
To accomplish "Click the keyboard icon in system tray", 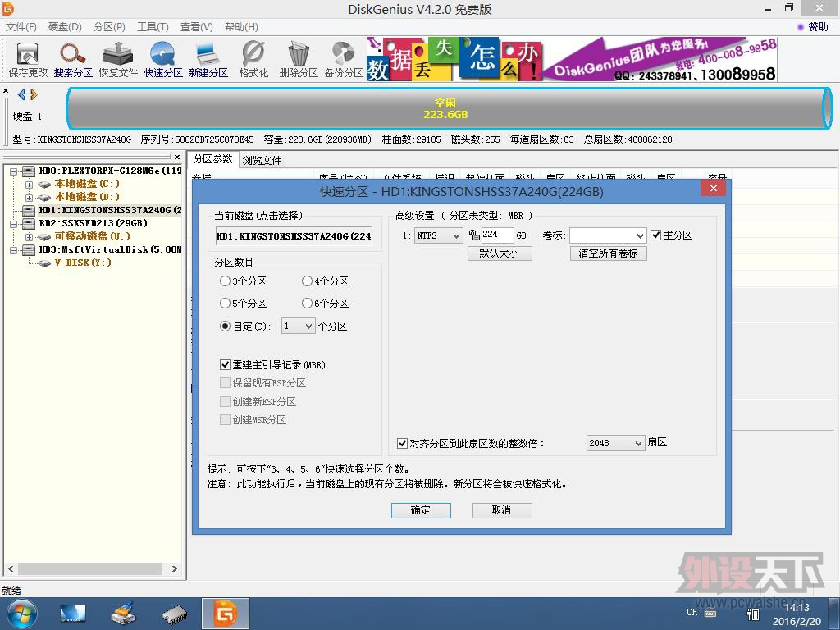I will (710, 613).
